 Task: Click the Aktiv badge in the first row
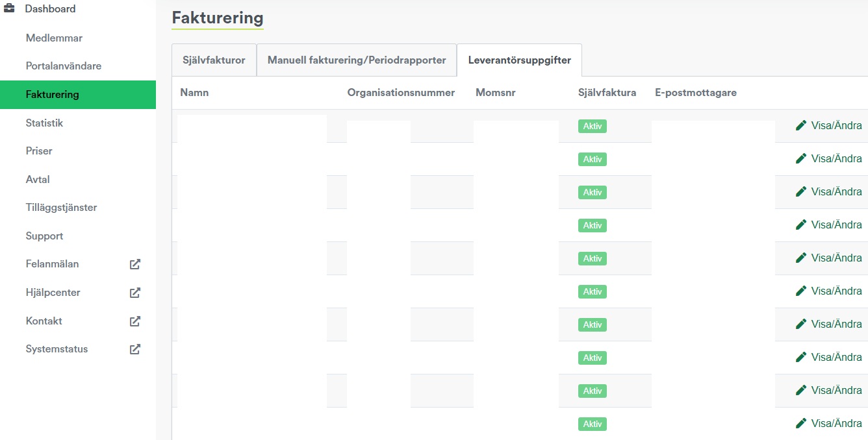pos(592,126)
